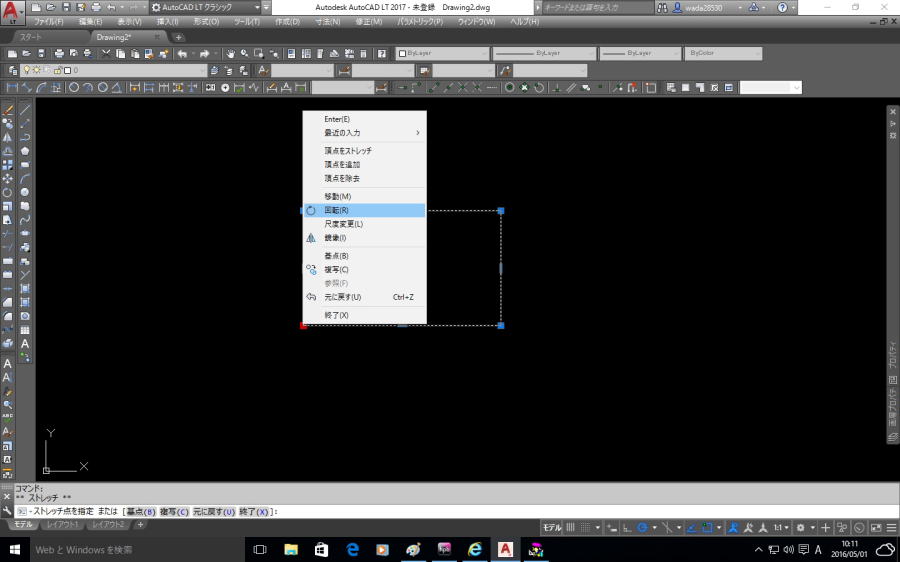The image size is (900, 562).
Task: Click the Undo arrow icon
Action: click(182, 53)
